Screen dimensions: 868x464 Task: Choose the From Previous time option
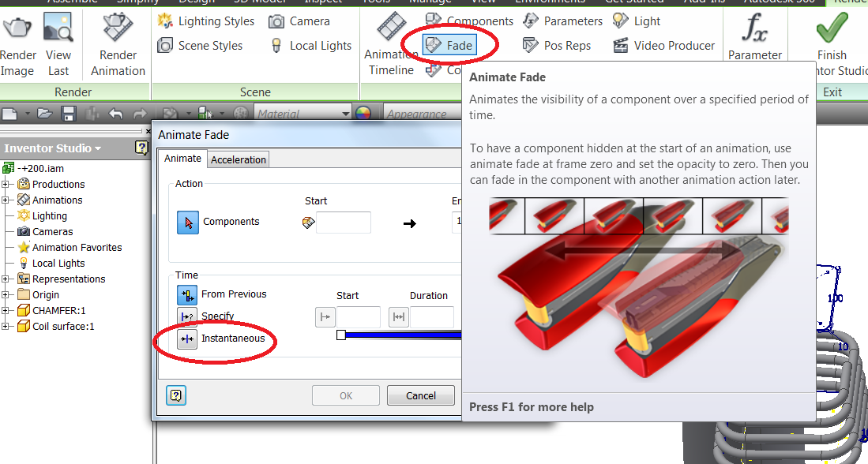[187, 294]
